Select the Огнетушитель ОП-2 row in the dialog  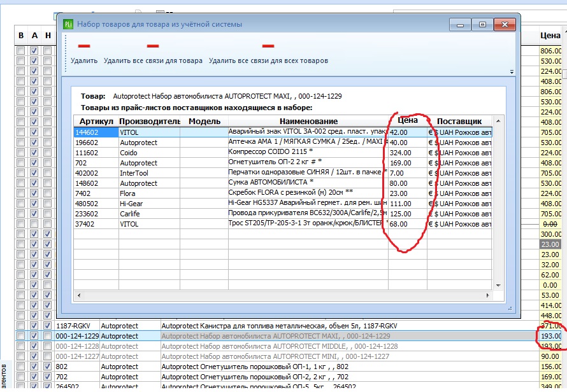click(283, 162)
